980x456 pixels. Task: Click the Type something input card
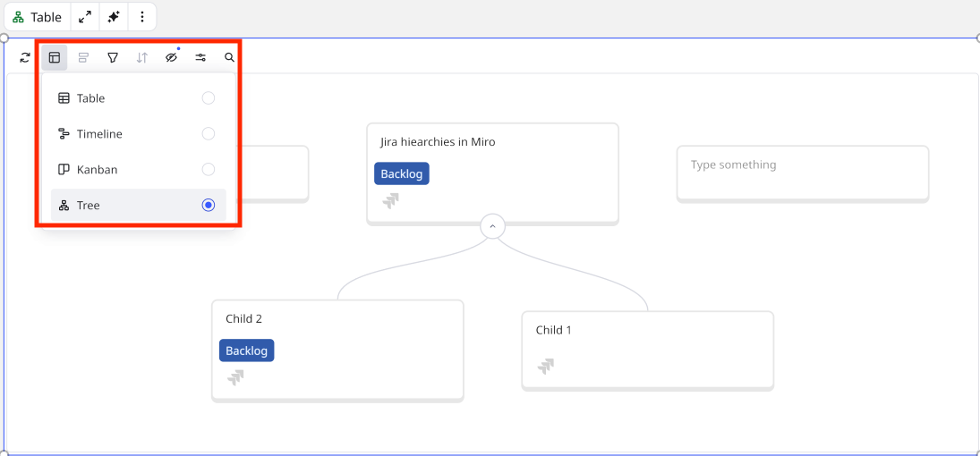tap(802, 173)
